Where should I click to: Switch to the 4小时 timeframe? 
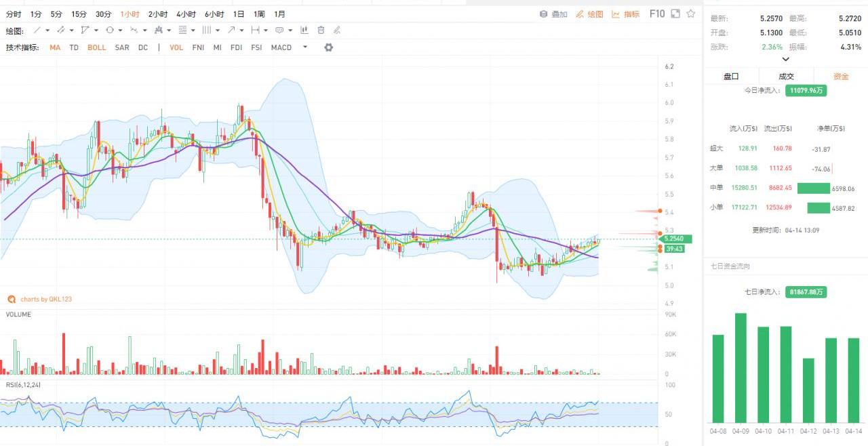186,14
